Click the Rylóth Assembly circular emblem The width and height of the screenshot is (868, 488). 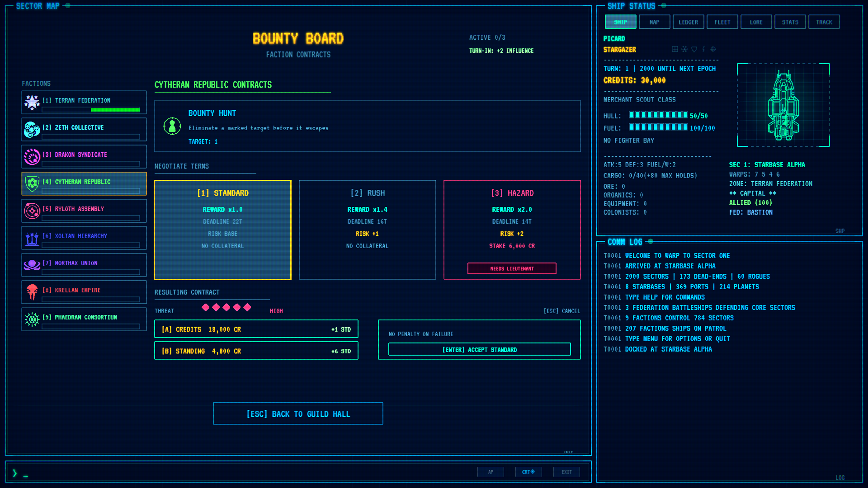tap(32, 211)
